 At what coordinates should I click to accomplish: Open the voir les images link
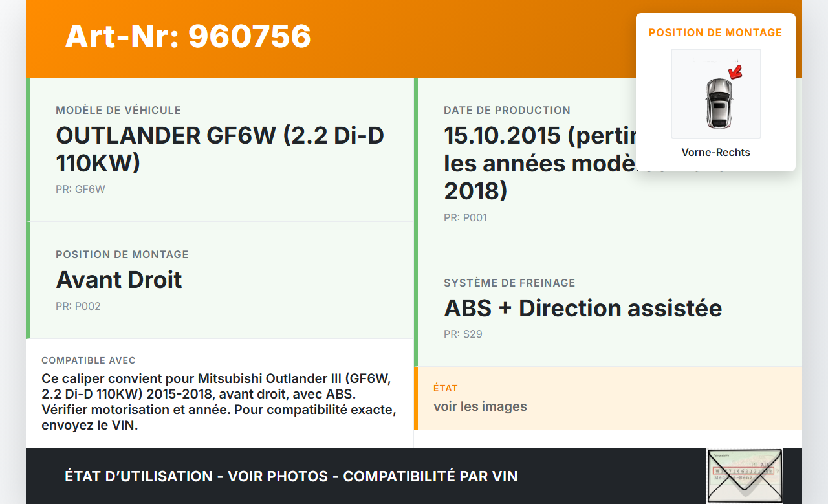[x=481, y=406]
